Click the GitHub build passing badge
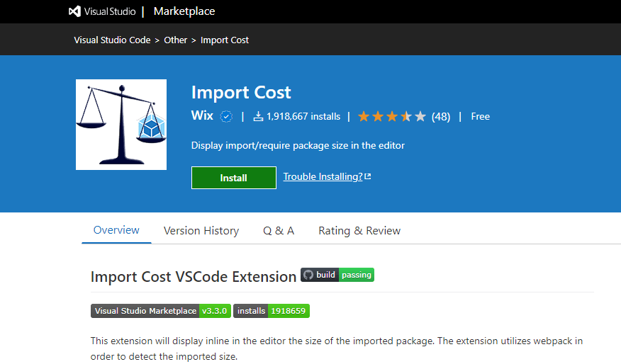The height and width of the screenshot is (364, 621). (x=337, y=275)
